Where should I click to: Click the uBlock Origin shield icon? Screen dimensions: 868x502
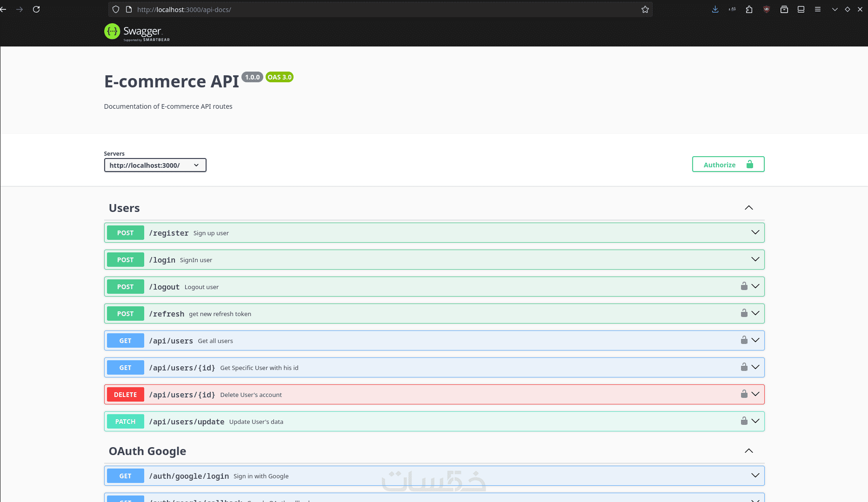pos(767,9)
